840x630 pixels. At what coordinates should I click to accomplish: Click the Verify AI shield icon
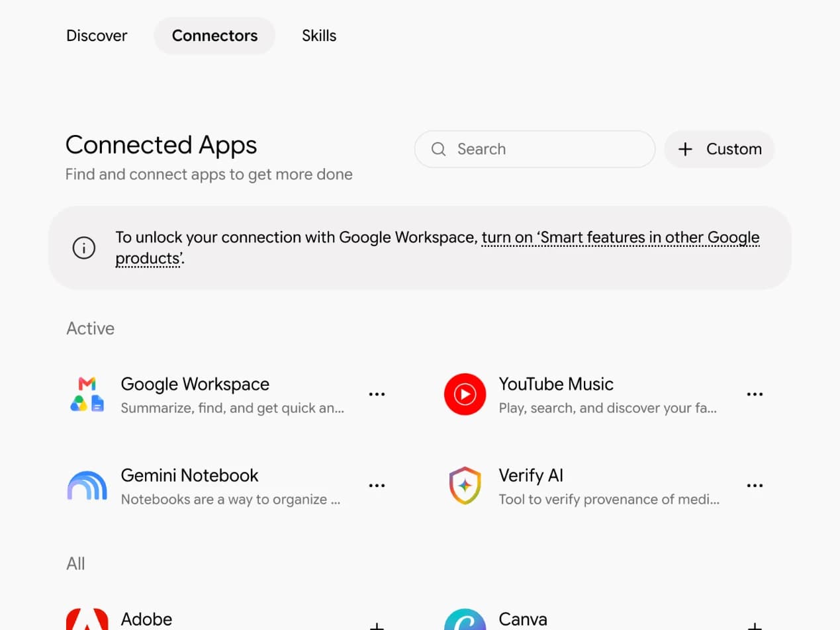465,485
